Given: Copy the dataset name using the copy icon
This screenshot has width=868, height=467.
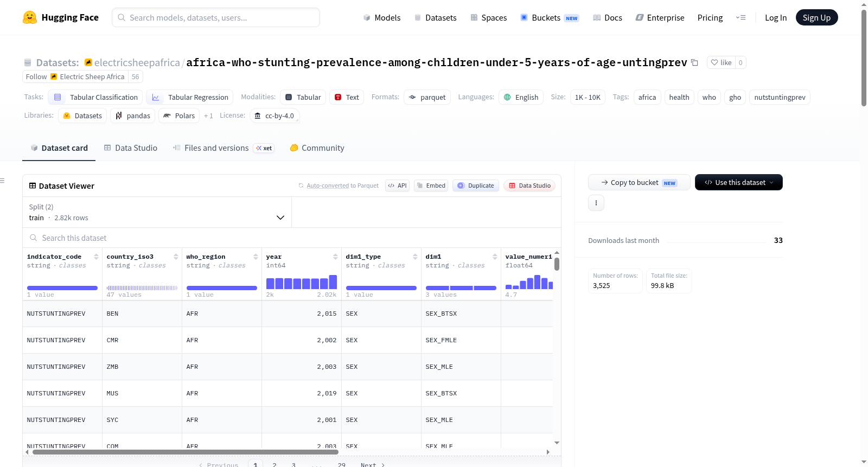Looking at the screenshot, I should coord(694,62).
